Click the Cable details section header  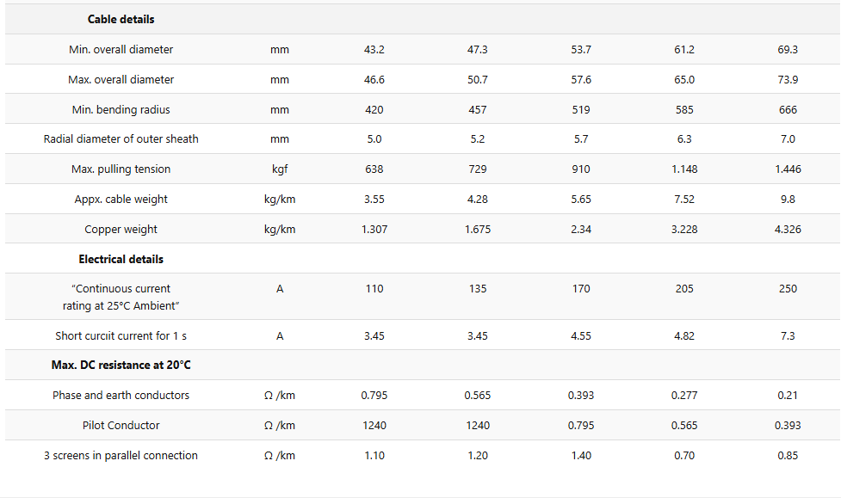[121, 19]
